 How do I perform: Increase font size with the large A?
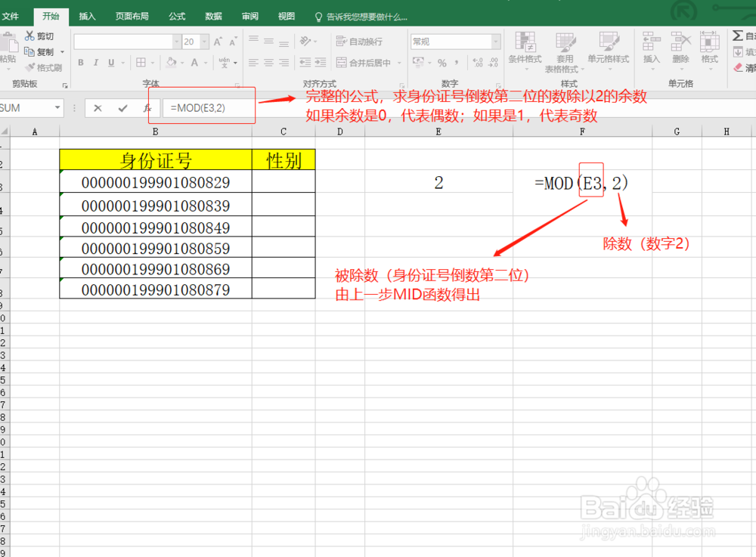218,42
